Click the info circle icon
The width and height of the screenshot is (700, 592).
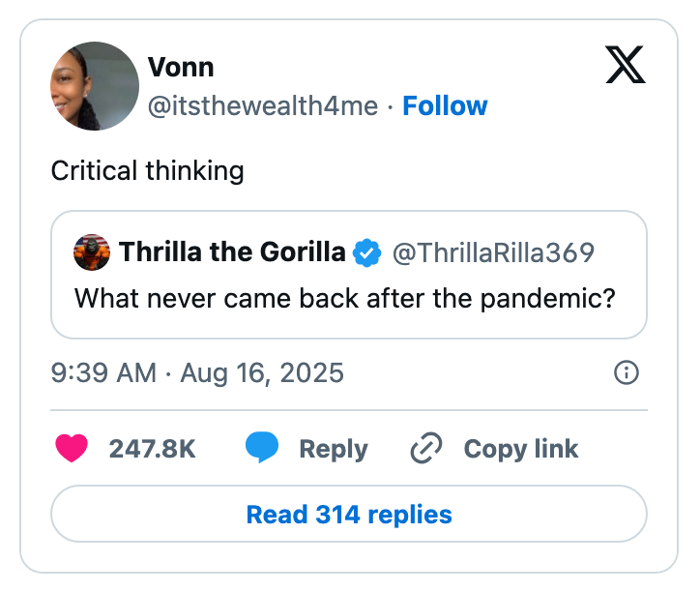(627, 372)
